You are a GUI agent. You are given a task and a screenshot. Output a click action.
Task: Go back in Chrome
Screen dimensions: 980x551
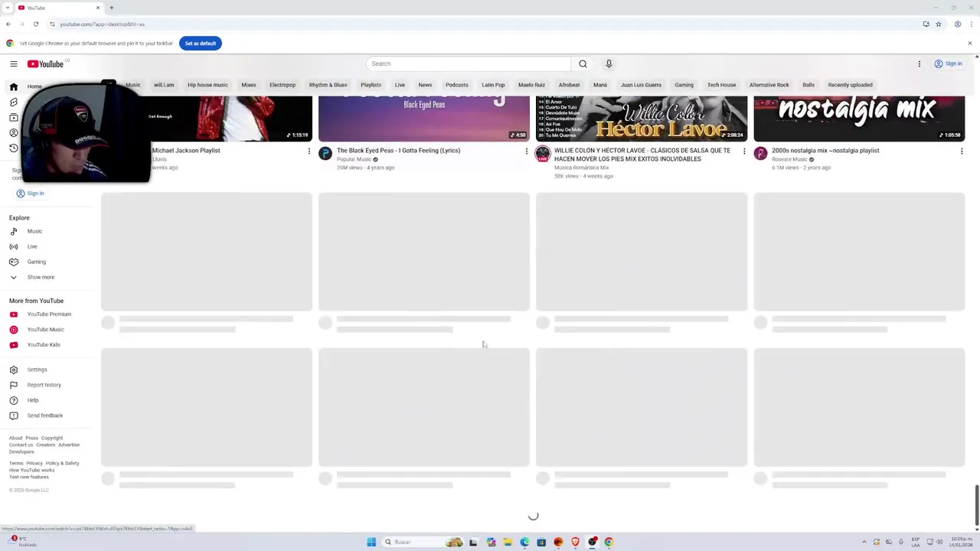point(8,24)
